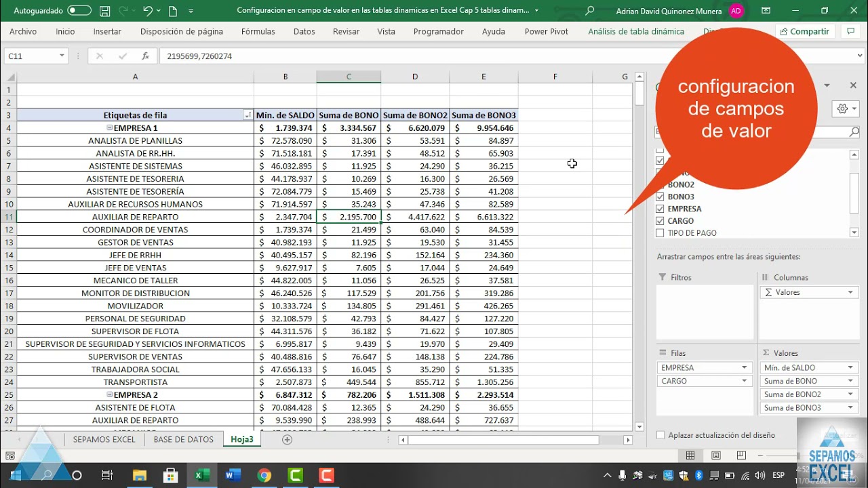The image size is (868, 488).
Task: Open the search magnifier in title bar
Action: (589, 11)
